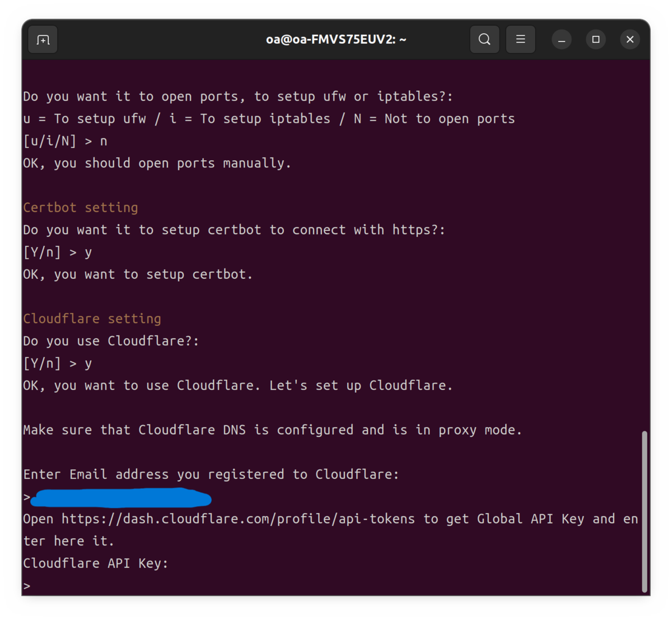
Task: Open the terminal search icon
Action: point(484,39)
